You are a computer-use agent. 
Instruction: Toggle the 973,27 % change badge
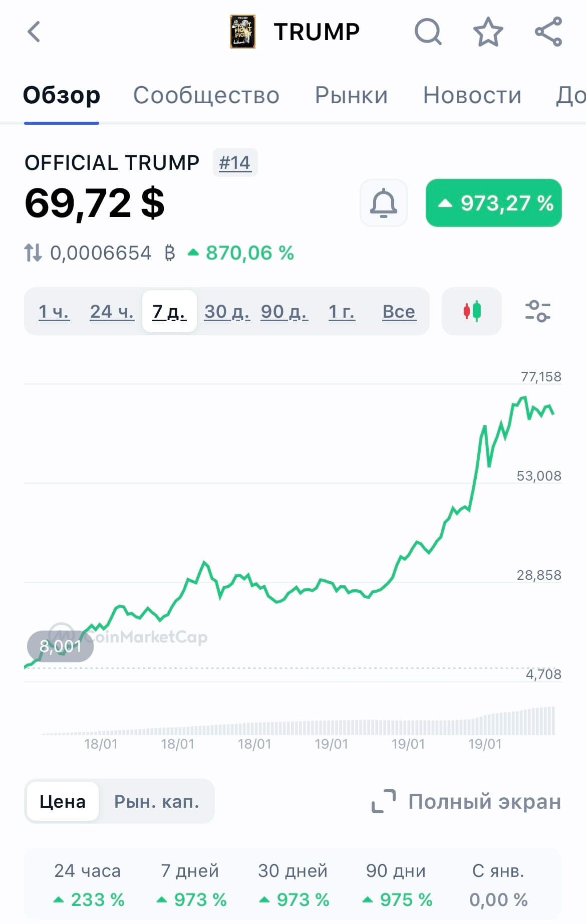(493, 203)
